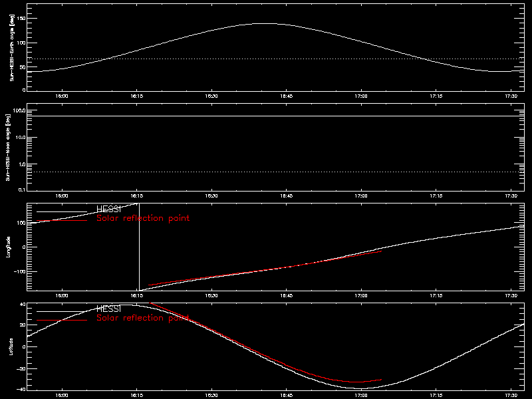Click the red legend line in Longitude plot
The width and height of the screenshot is (532, 399).
pyautogui.click(x=62, y=221)
